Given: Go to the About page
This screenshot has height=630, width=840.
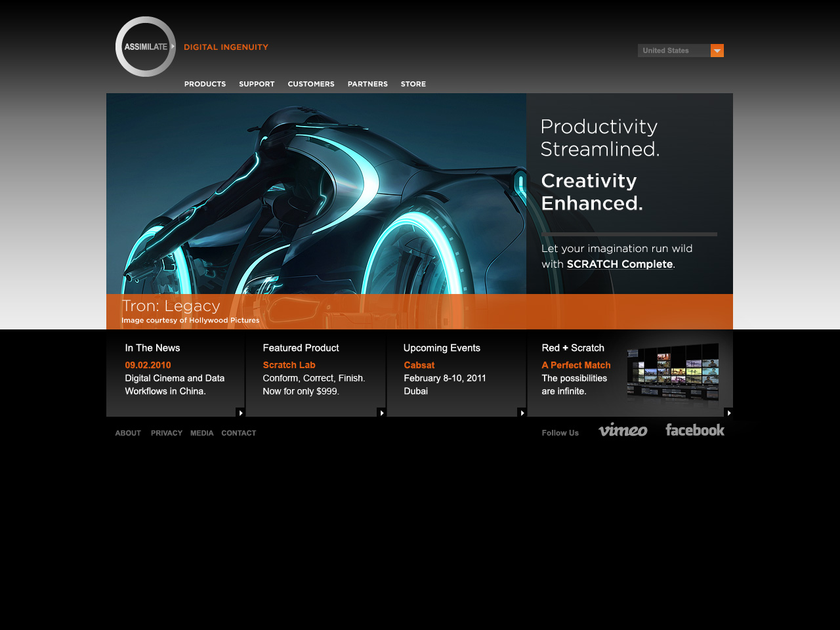Looking at the screenshot, I should [x=128, y=433].
